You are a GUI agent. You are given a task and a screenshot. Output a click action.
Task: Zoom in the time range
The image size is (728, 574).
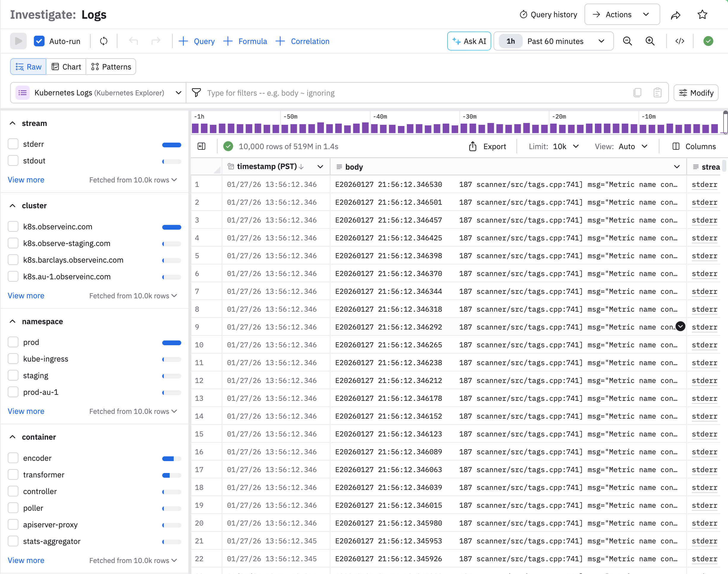650,41
